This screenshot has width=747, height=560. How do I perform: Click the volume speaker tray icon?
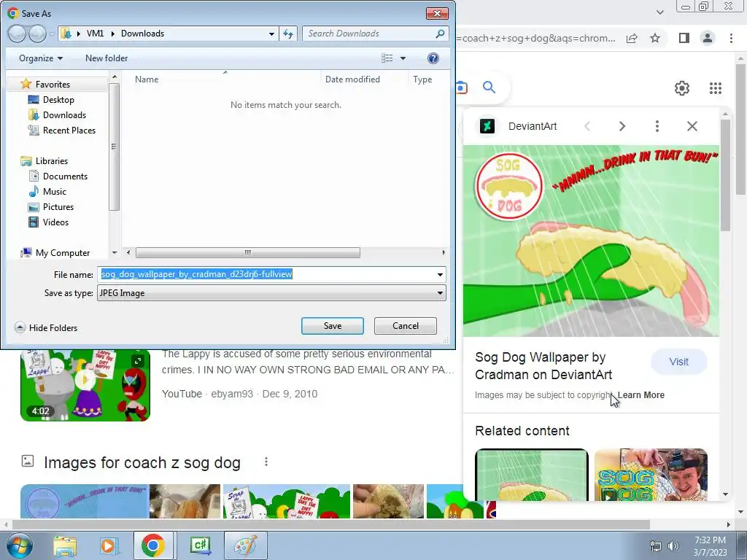673,546
